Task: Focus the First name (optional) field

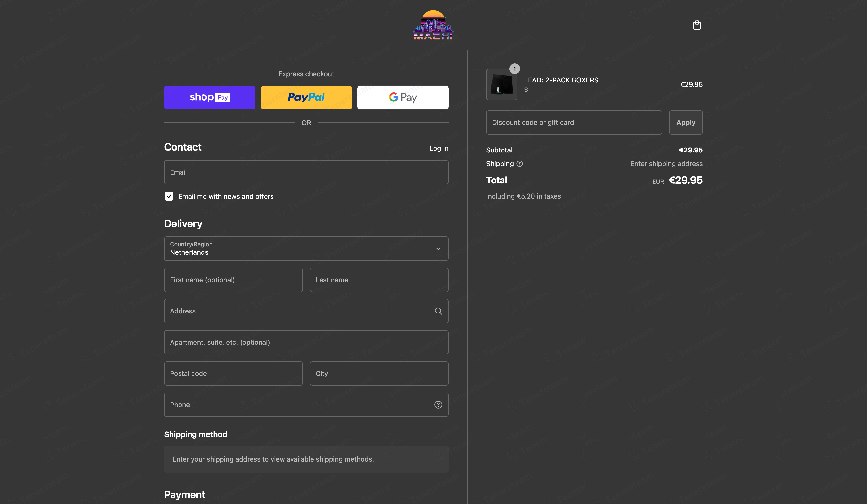Action: 233,280
